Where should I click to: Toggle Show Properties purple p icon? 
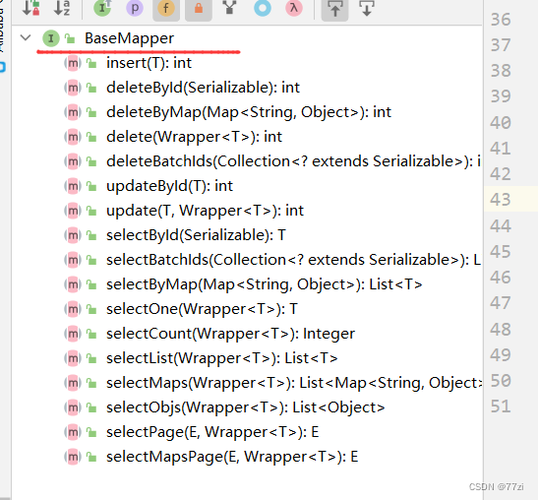click(134, 8)
